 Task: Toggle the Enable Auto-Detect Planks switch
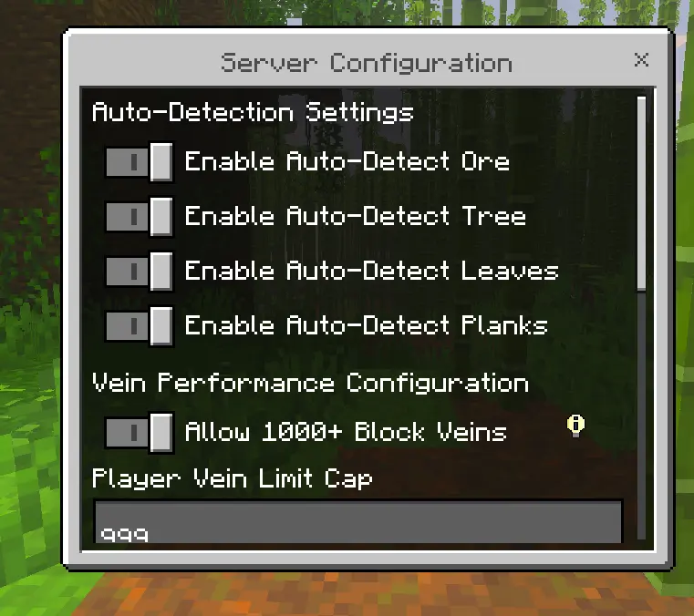coord(139,326)
